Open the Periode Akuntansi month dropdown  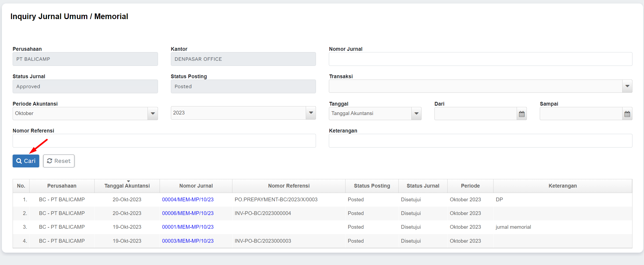[153, 113]
